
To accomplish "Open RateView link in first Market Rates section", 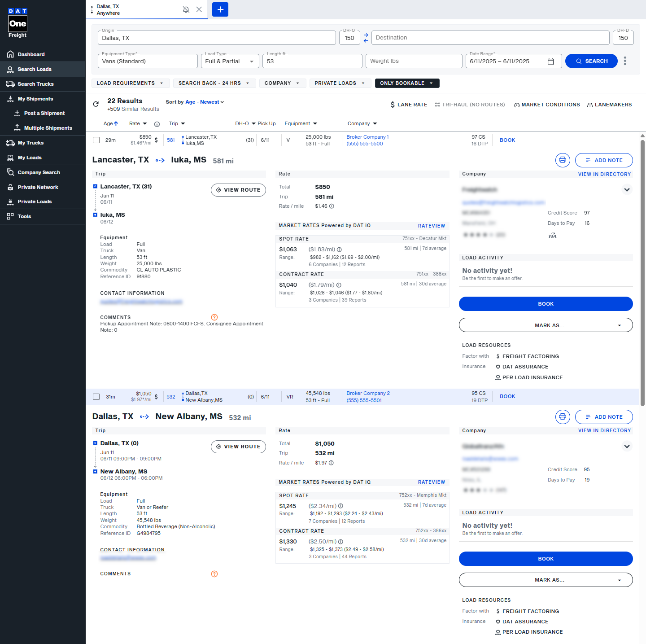I will (432, 226).
